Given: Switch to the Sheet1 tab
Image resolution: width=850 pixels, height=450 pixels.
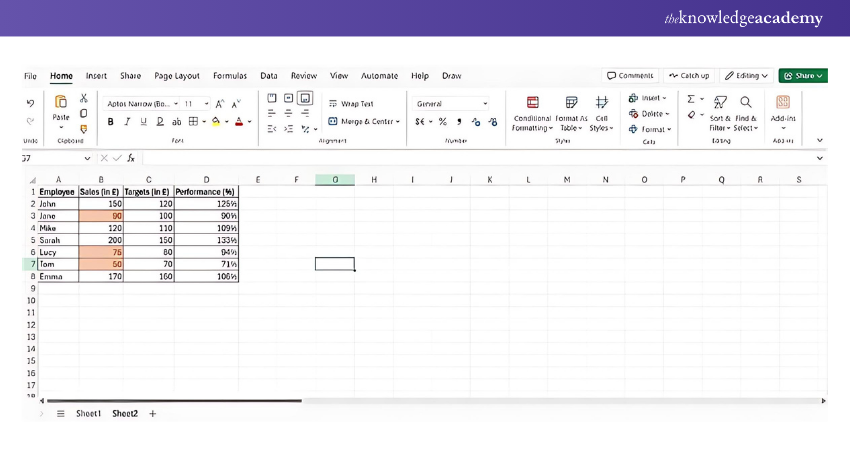Looking at the screenshot, I should pyautogui.click(x=89, y=413).
